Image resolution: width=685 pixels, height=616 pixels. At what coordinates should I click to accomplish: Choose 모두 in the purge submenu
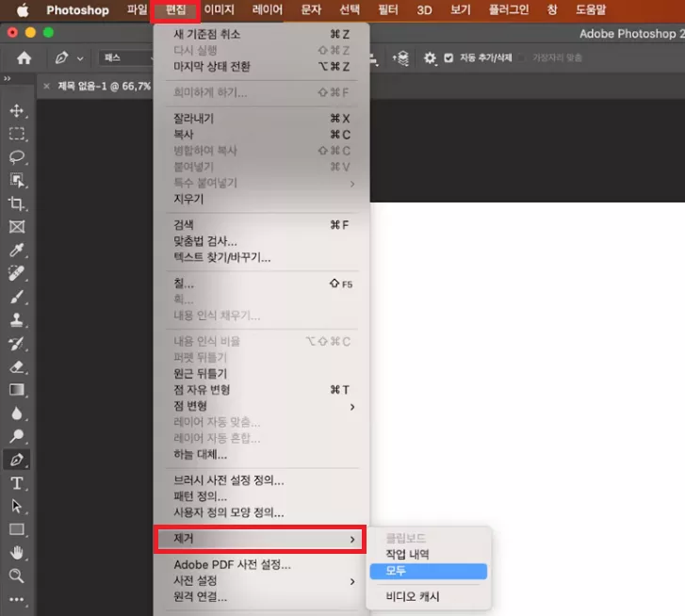pos(428,571)
